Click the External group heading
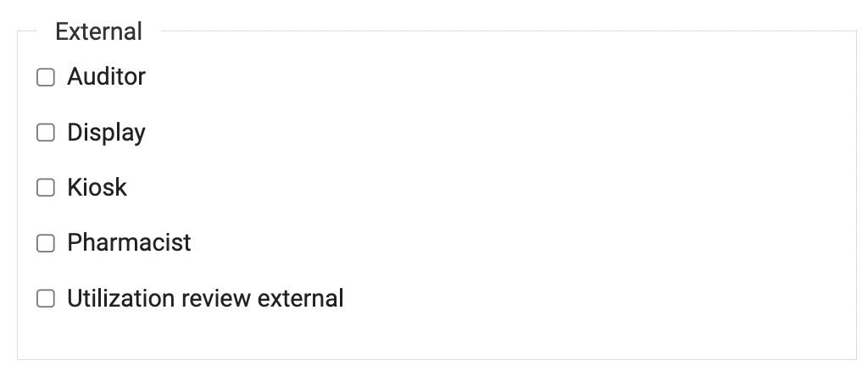 coord(98,32)
